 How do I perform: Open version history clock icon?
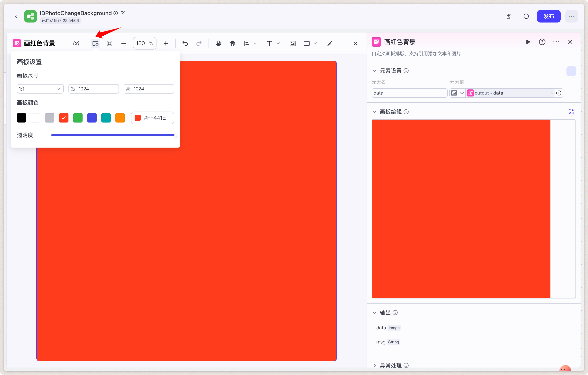click(526, 16)
